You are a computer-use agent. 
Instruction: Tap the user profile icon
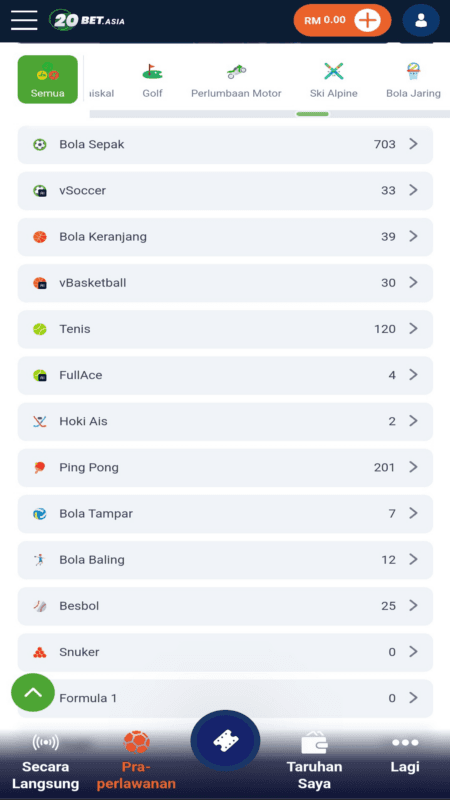click(421, 20)
